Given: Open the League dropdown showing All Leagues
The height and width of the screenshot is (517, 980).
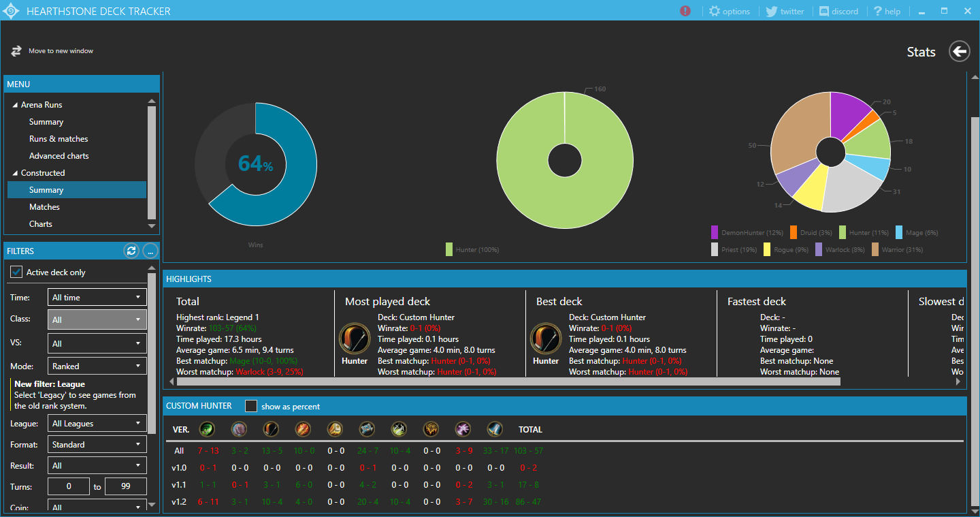Looking at the screenshot, I should click(97, 424).
